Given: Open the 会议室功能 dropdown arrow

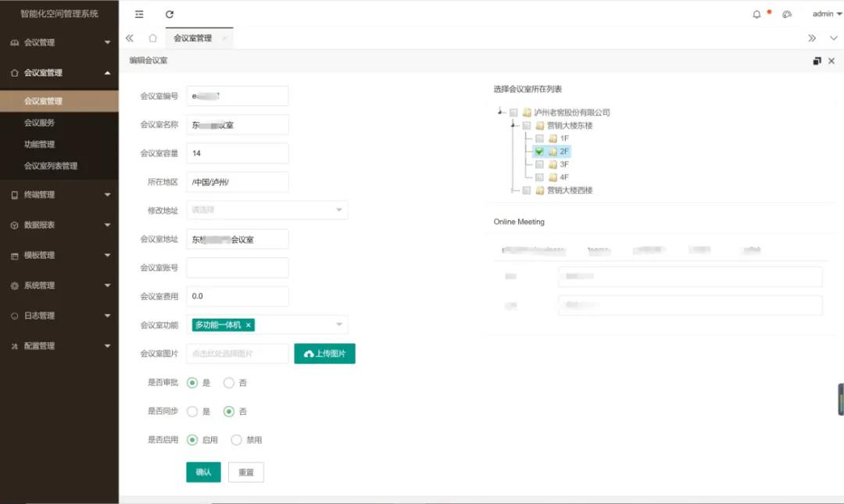Looking at the screenshot, I should pyautogui.click(x=339, y=325).
